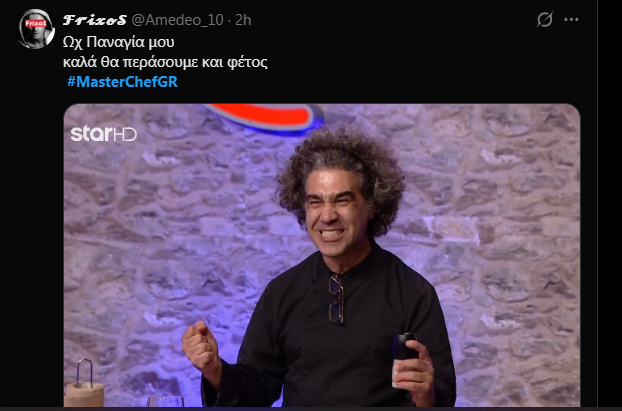Click the glass at the bottom of the photo
622x411 pixels.
[x=165, y=401]
